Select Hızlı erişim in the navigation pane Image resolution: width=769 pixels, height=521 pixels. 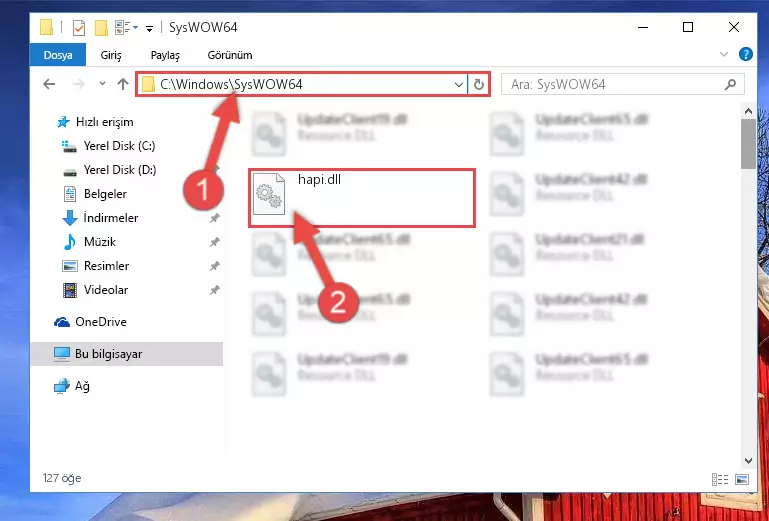click(104, 122)
